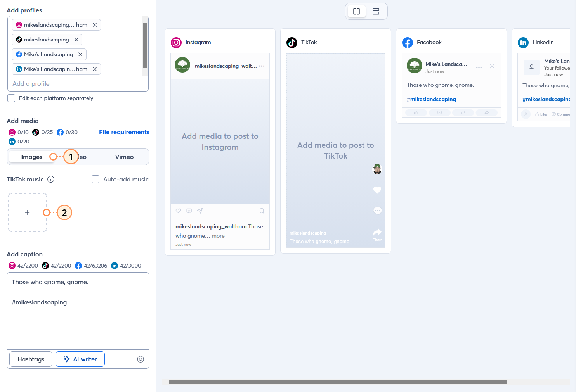This screenshot has height=392, width=576.
Task: Click the Hashtags button
Action: pyautogui.click(x=31, y=359)
